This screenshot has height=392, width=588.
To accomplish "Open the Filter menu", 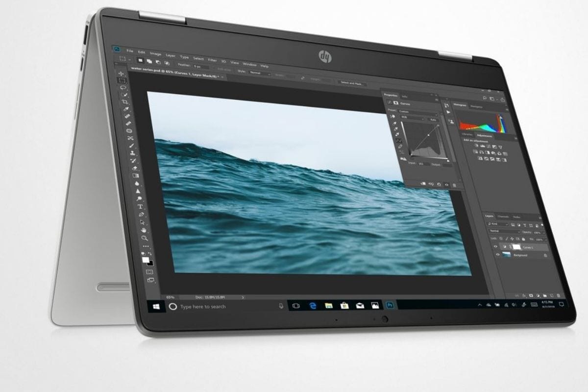I will [212, 59].
